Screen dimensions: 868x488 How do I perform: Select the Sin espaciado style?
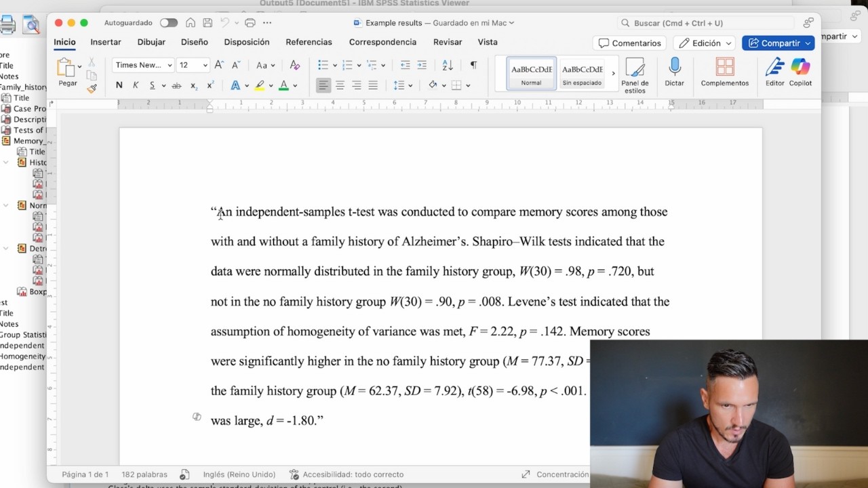(x=582, y=73)
